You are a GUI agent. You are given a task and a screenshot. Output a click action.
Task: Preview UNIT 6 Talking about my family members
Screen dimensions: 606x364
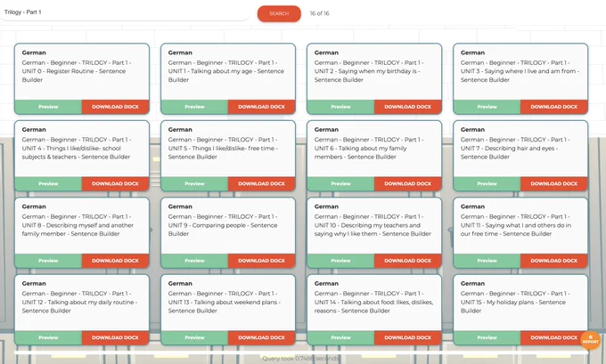[x=340, y=183]
